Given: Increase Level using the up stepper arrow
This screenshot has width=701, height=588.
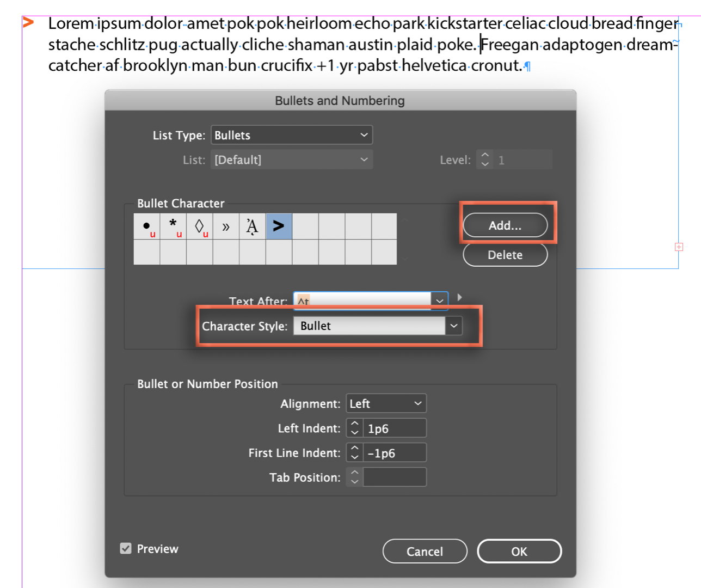Looking at the screenshot, I should pyautogui.click(x=484, y=156).
